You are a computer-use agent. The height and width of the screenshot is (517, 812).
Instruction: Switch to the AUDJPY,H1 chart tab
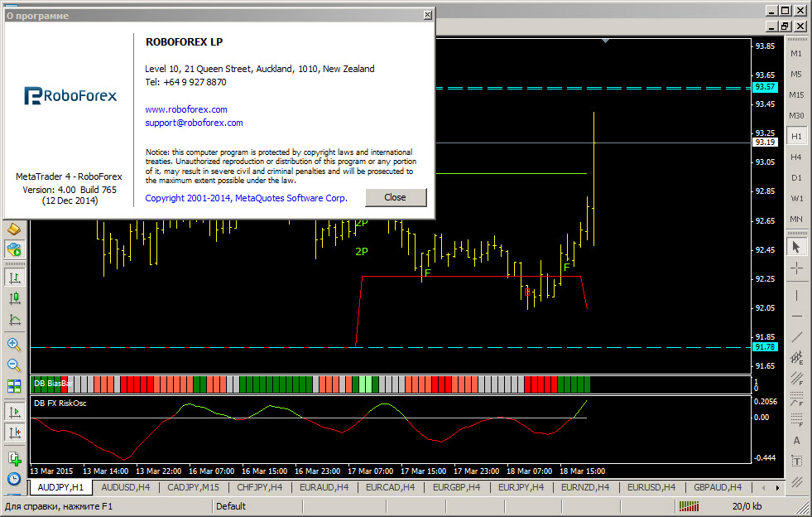[x=60, y=487]
